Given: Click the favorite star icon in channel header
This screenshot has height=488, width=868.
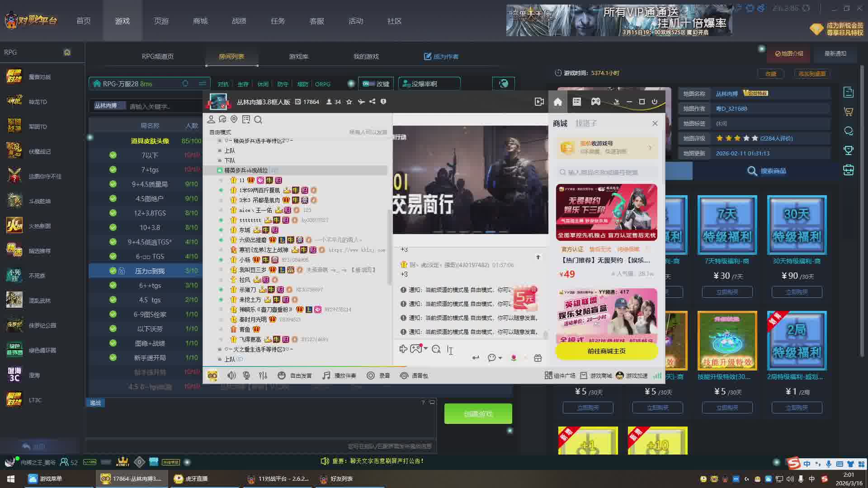Looking at the screenshot, I should (x=349, y=102).
